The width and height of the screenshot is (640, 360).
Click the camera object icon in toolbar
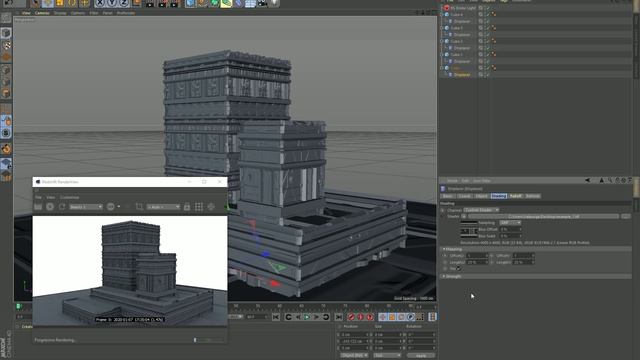[262, 3]
